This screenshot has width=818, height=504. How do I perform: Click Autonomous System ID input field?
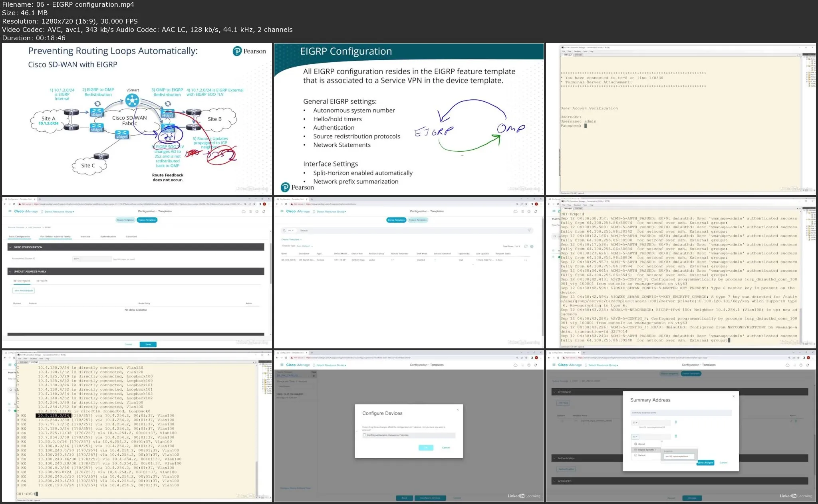tap(96, 259)
